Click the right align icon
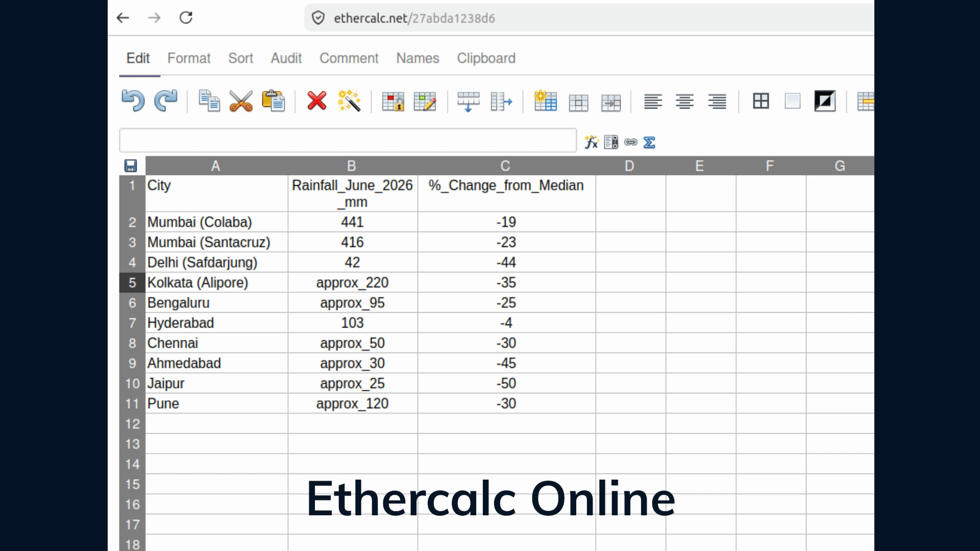 click(717, 102)
